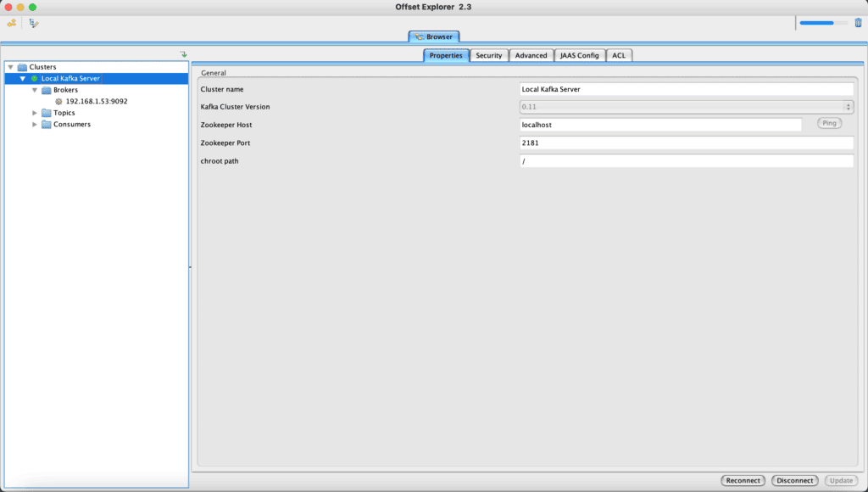Image resolution: width=868 pixels, height=492 pixels.
Task: Select the Brokers tree label
Action: coord(65,90)
